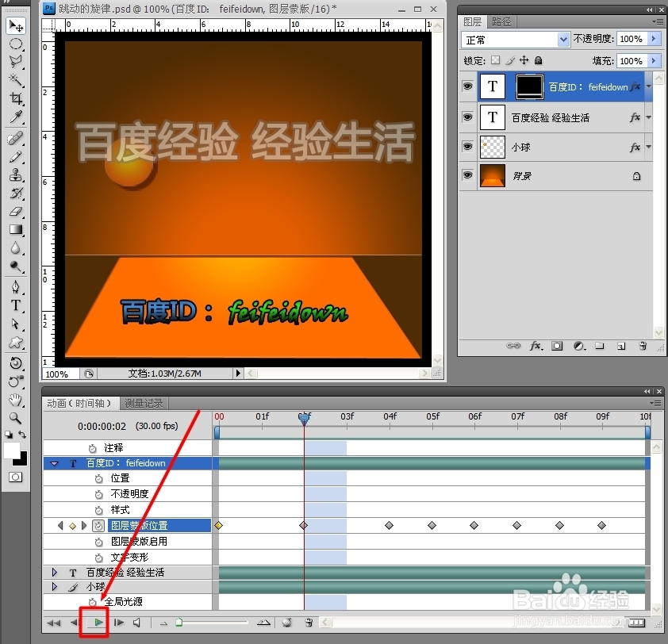This screenshot has width=668, height=644.
Task: Select the Custom Shape tool
Action: 16,343
